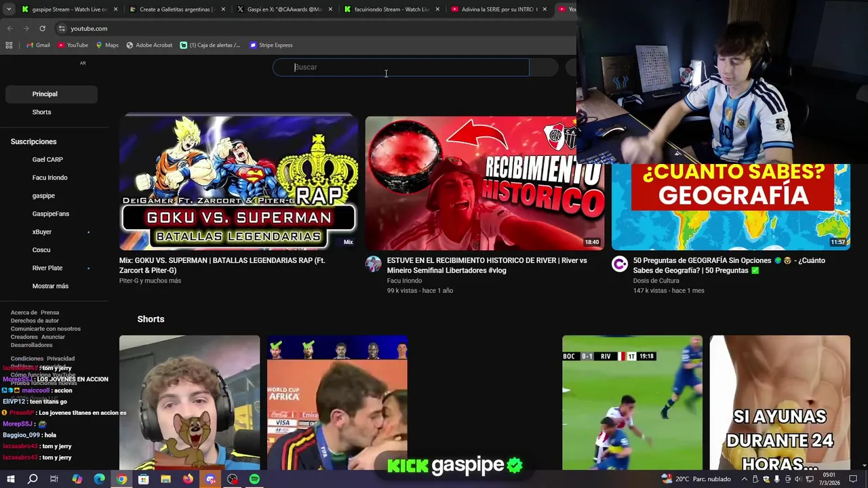This screenshot has height=488, width=868.
Task: Open Firefox from the taskbar
Action: (x=188, y=479)
